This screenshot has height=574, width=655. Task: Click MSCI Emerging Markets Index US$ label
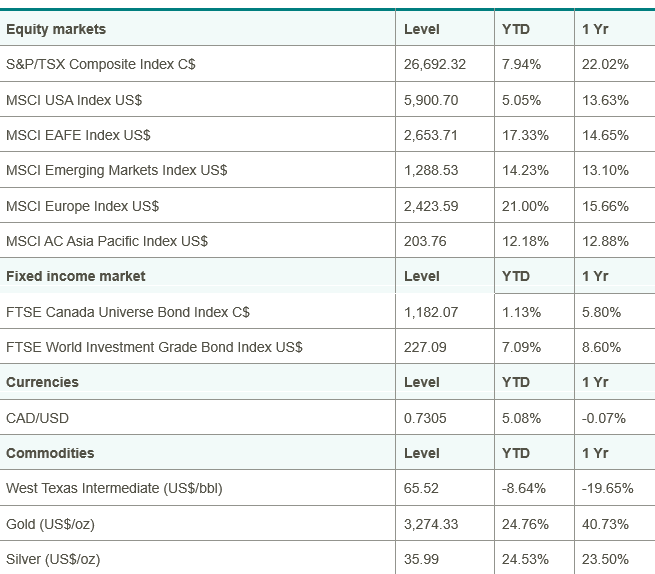pos(117,170)
